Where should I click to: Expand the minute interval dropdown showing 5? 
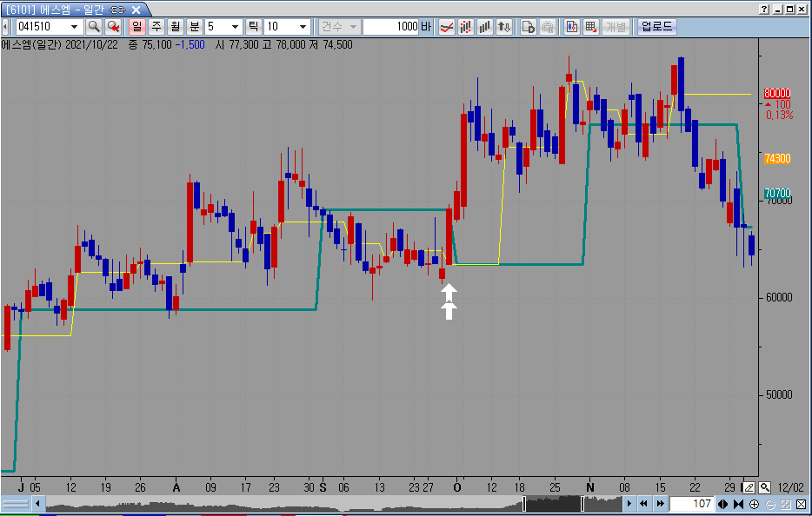(235, 27)
